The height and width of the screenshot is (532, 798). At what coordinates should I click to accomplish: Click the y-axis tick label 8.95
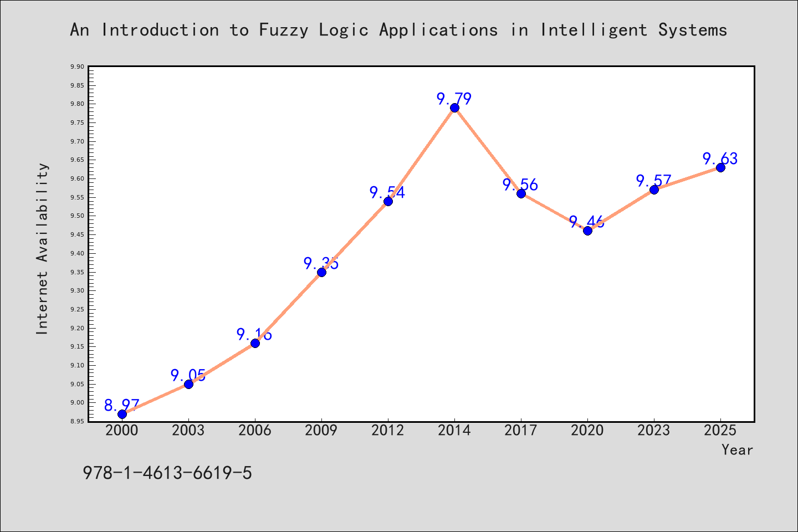(x=78, y=422)
